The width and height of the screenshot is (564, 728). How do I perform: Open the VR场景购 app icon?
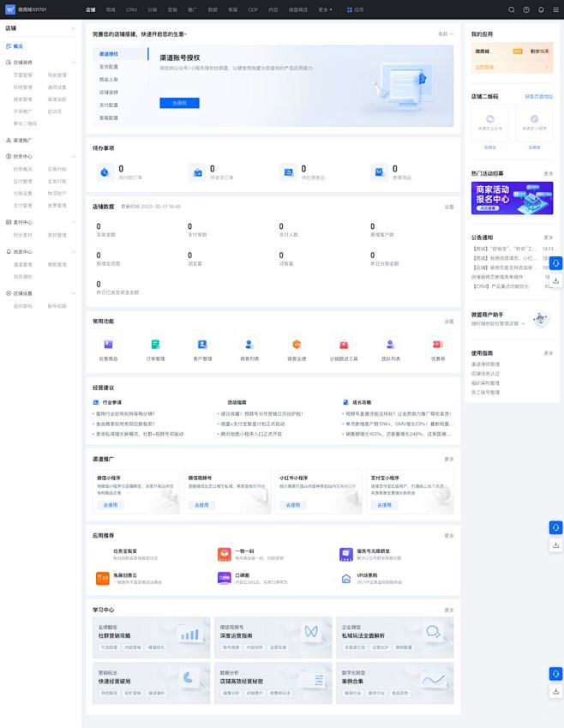[346, 578]
